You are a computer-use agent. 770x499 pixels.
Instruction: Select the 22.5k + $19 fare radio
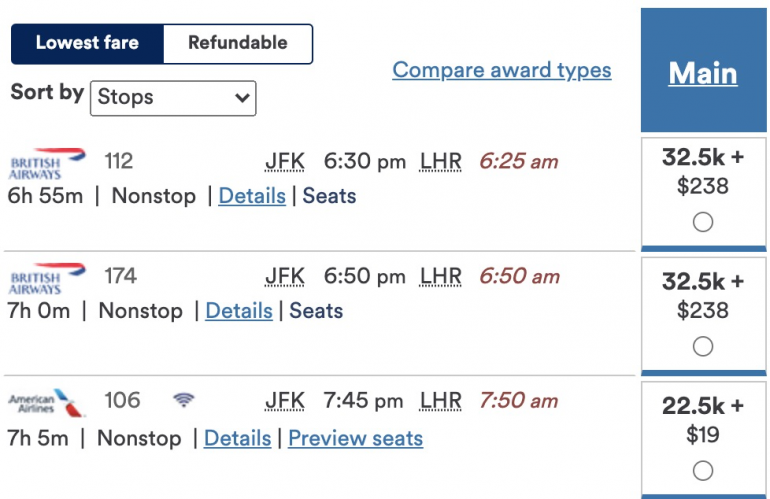[x=703, y=470]
